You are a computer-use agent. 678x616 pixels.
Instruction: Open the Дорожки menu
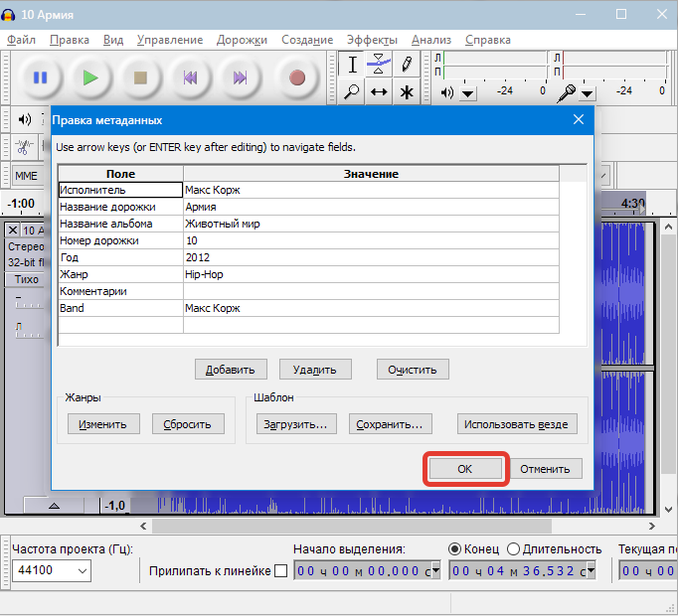pos(243,40)
